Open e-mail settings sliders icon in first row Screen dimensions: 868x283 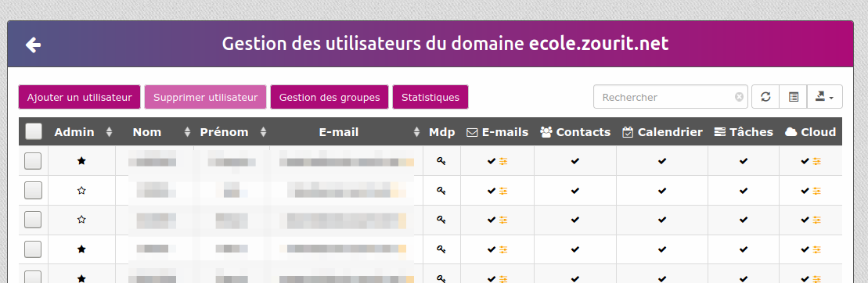(503, 161)
